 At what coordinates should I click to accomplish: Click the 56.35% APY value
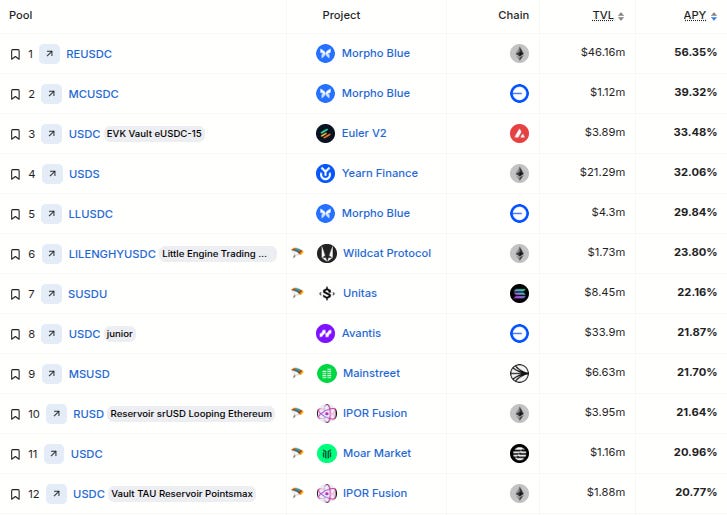click(x=695, y=52)
